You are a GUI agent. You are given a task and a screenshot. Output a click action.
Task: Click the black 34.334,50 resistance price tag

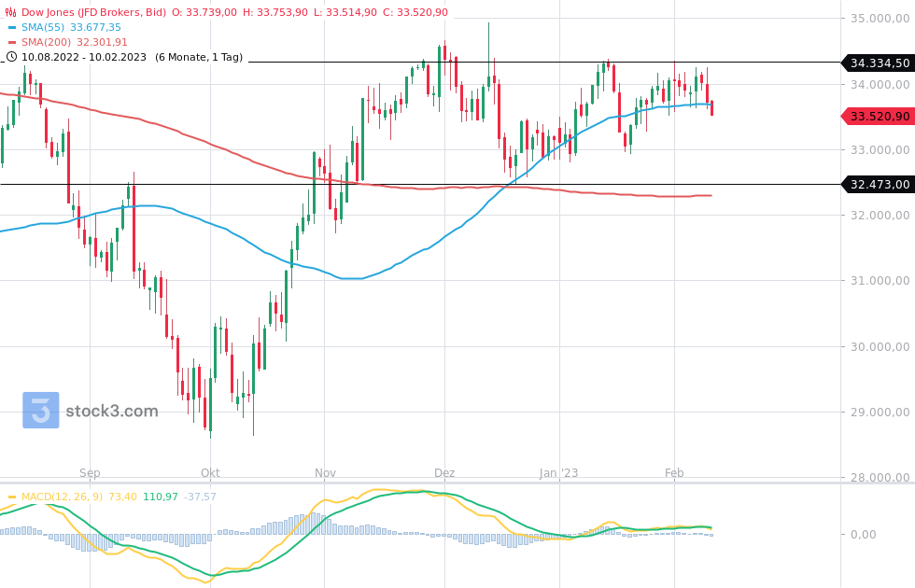pyautogui.click(x=879, y=63)
